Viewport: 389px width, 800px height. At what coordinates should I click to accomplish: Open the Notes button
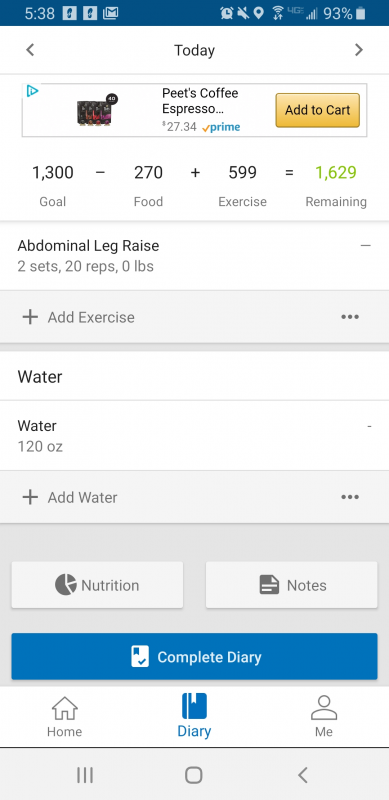291,585
